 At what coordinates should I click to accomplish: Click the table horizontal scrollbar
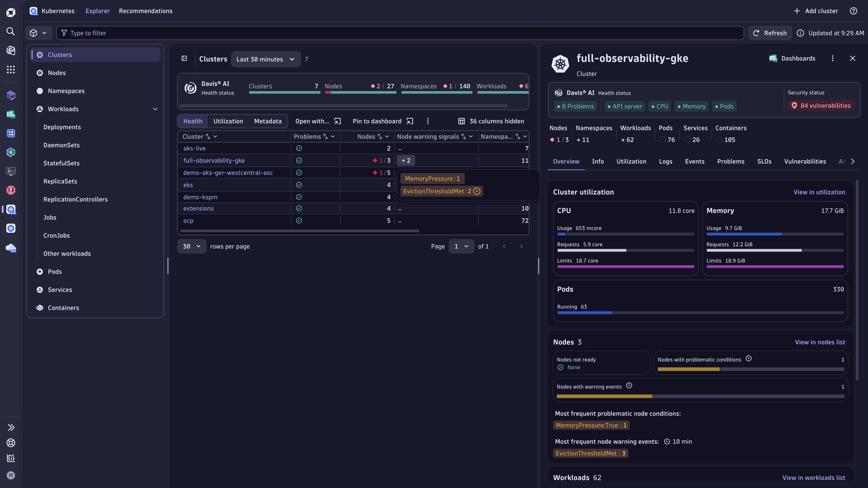point(298,231)
